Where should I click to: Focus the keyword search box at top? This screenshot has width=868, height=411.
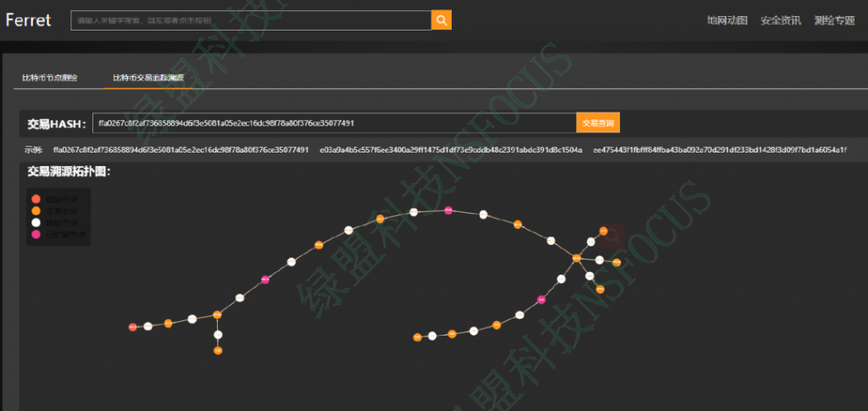[x=251, y=20]
